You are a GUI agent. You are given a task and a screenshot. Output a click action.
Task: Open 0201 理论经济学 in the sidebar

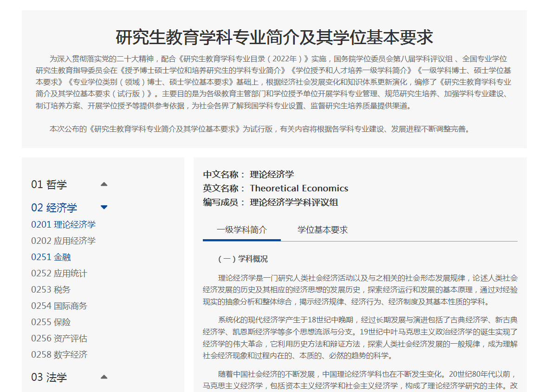64,224
